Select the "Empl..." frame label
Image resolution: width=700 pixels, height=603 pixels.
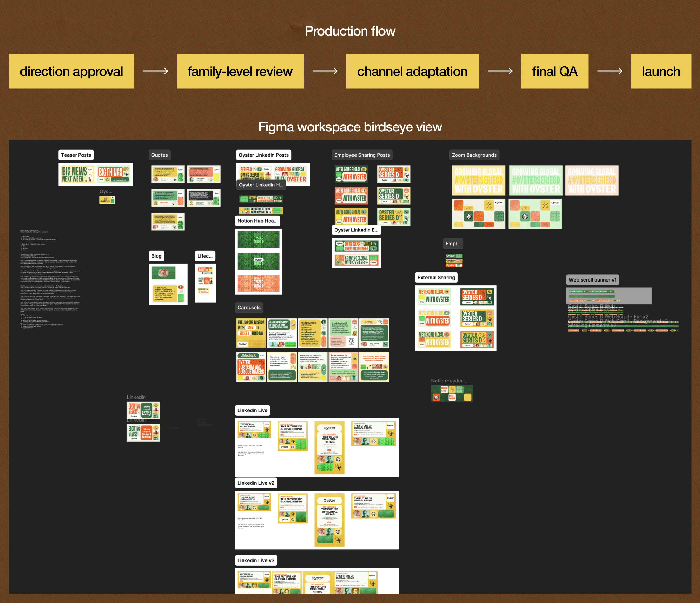pos(453,244)
